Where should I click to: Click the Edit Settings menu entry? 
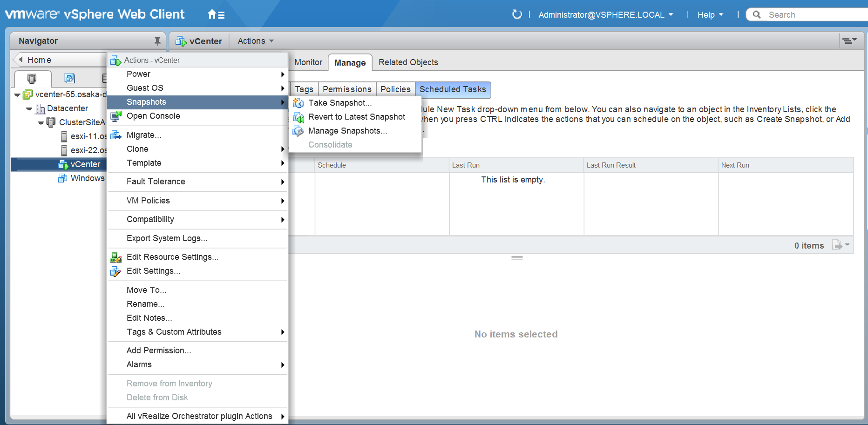click(x=153, y=271)
